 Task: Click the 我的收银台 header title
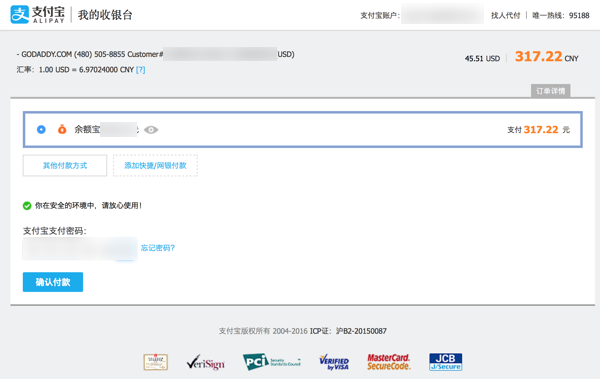pyautogui.click(x=105, y=15)
